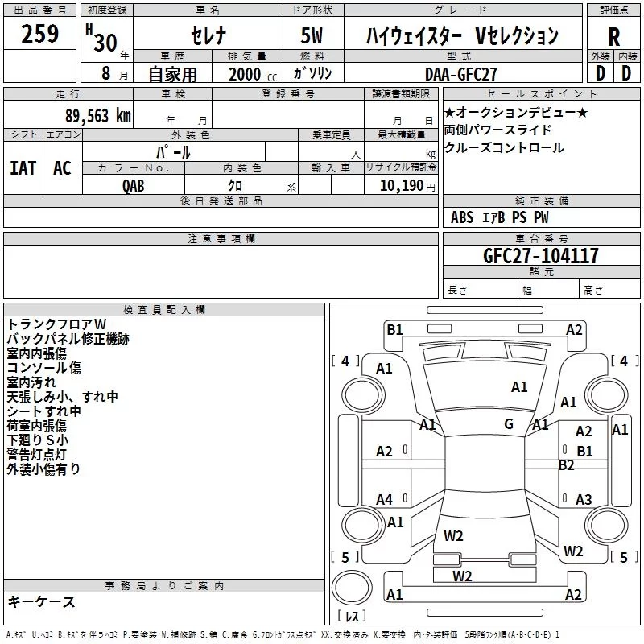Click the model code DAA-GFC27
Image resolution: width=644 pixels, height=644 pixels.
(460, 74)
